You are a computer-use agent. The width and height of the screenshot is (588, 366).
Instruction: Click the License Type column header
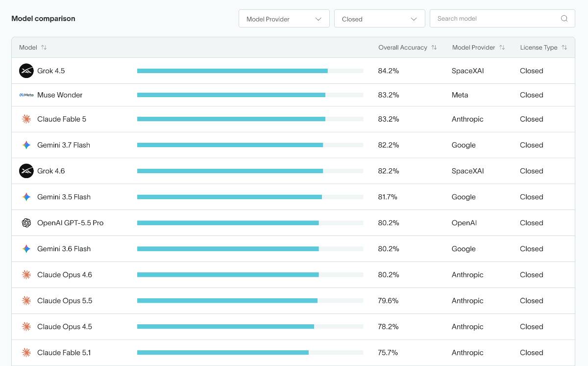539,48
